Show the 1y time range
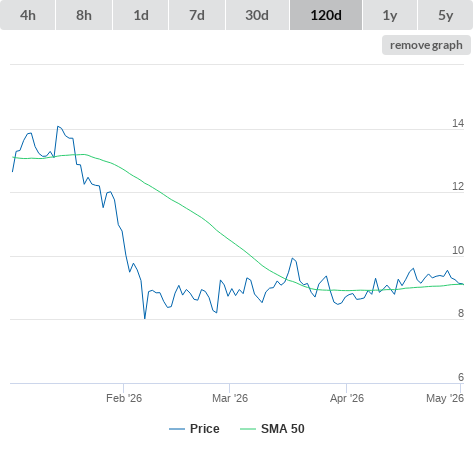This screenshot has height=455, width=474. click(390, 15)
